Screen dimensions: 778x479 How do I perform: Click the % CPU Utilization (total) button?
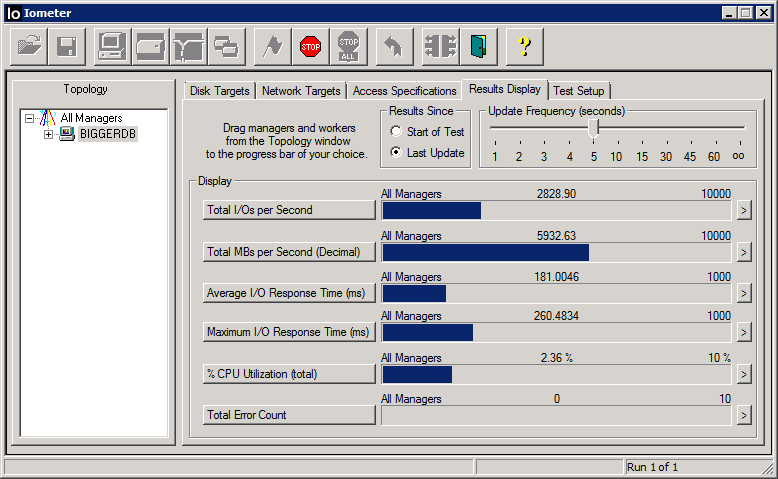click(289, 374)
